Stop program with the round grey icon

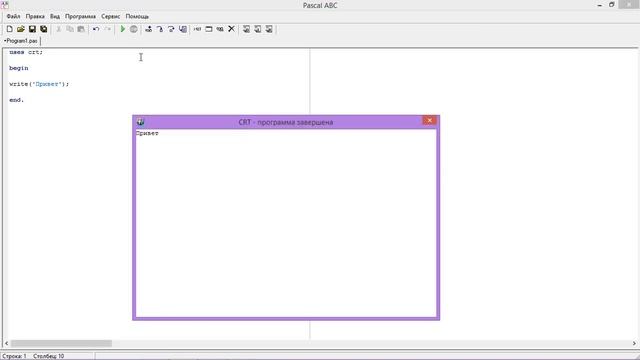click(133, 29)
